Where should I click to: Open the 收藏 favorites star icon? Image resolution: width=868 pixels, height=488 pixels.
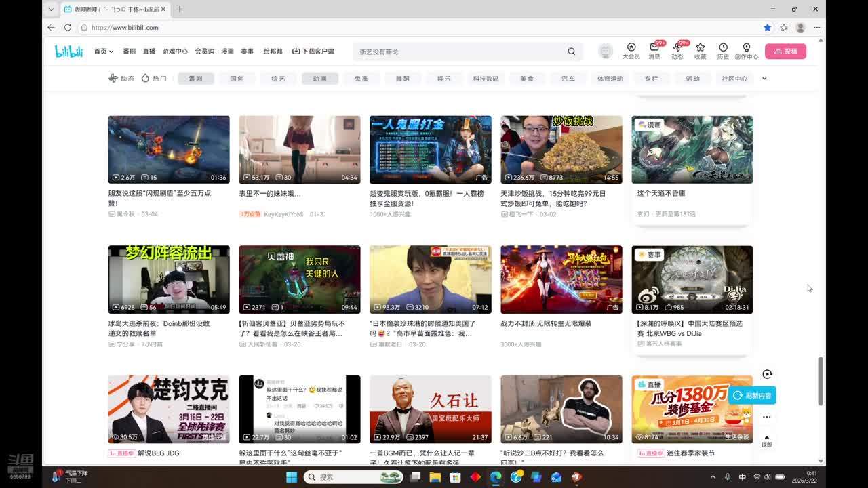700,47
